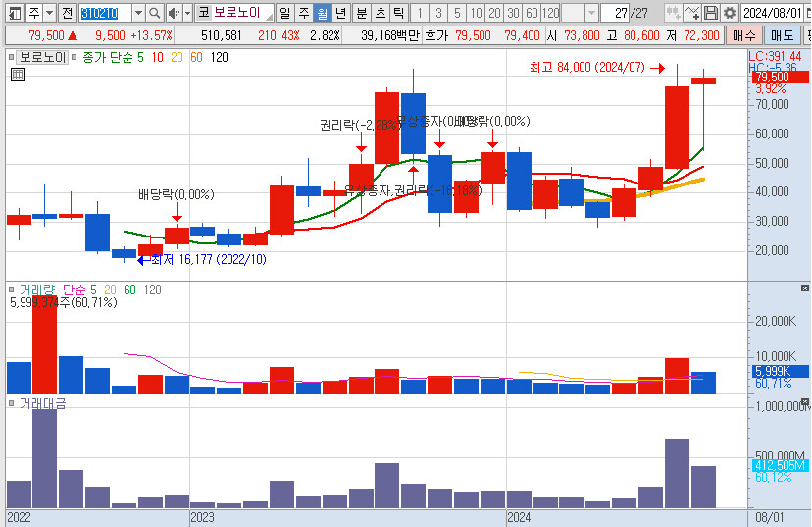Screen dimensions: 812x527
Task: Open chart settings gear icon
Action: pyautogui.click(x=730, y=13)
